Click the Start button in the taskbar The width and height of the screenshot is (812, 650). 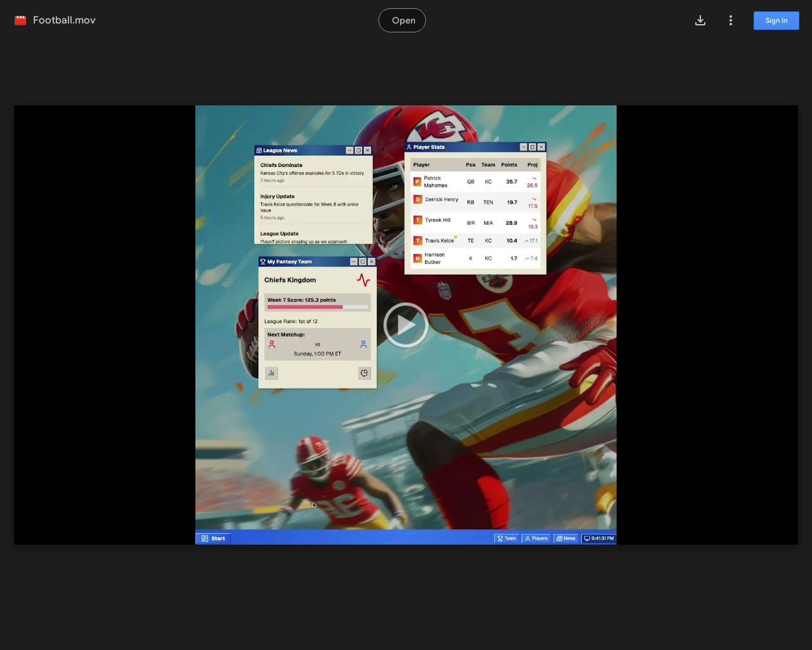click(213, 538)
